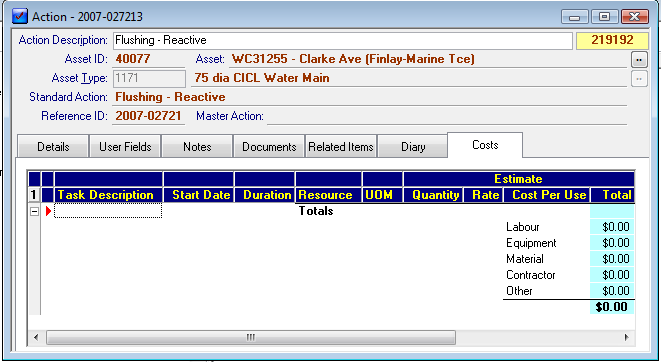Screen dimensions: 661x362
Task: Open the Notes tab
Action: 197,147
